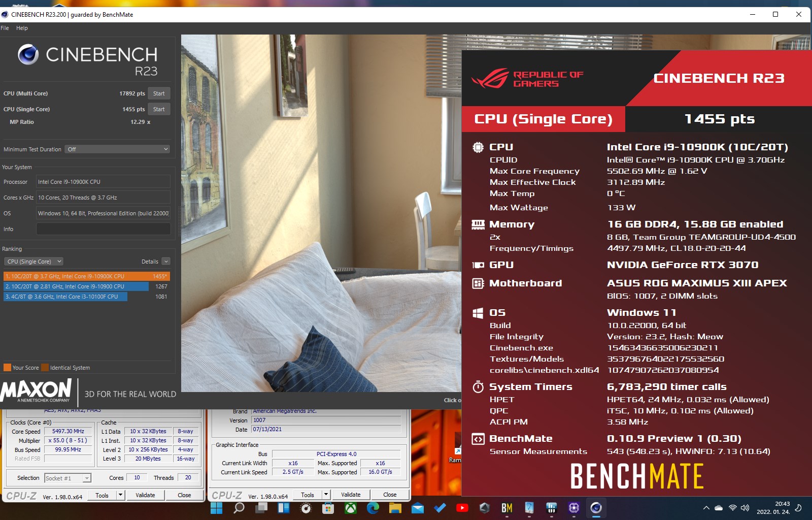Click the Processor name field
The image size is (812, 520).
pos(103,182)
